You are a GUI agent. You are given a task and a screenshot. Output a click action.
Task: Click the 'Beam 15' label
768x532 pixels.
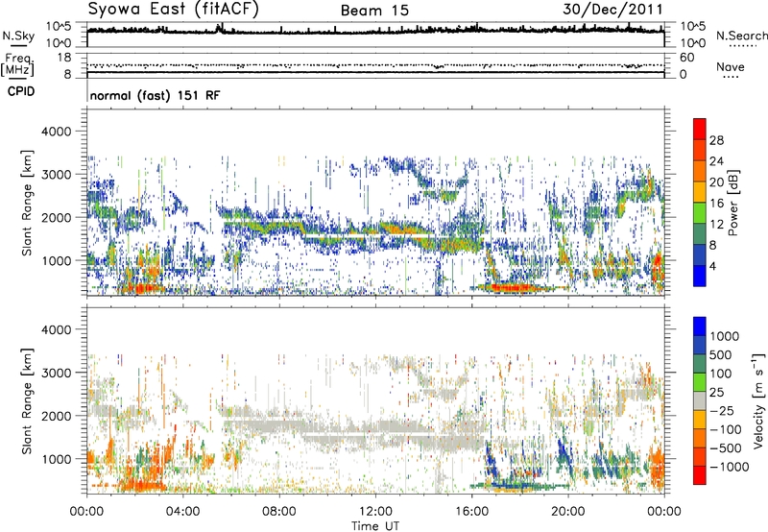click(374, 11)
